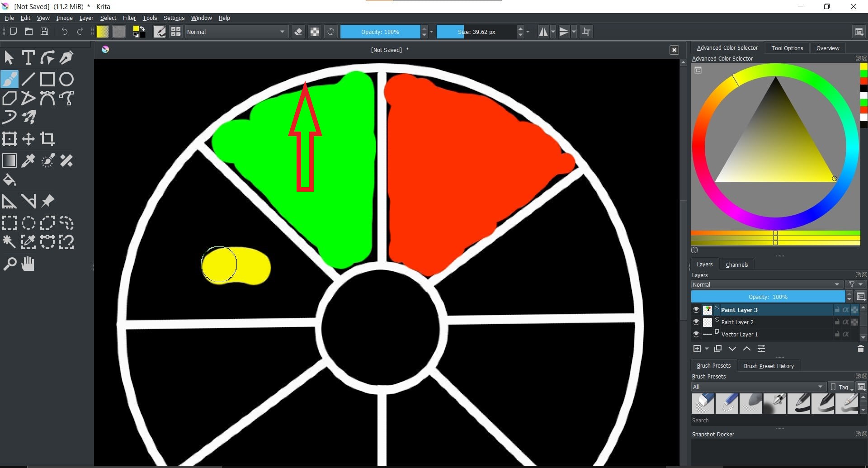
Task: Move layer down with chevron button
Action: click(x=732, y=349)
